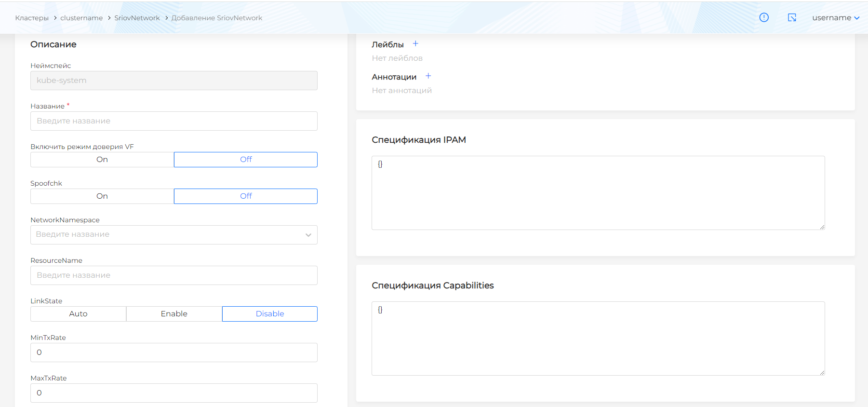Set VF trust mode to Off

(246, 160)
